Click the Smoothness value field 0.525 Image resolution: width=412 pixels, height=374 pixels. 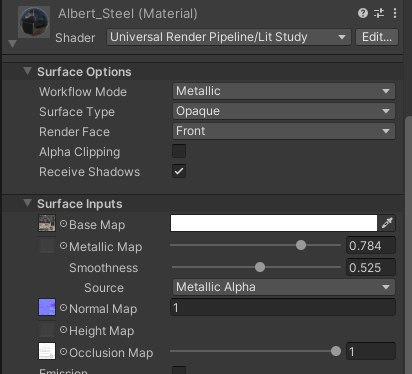point(371,267)
